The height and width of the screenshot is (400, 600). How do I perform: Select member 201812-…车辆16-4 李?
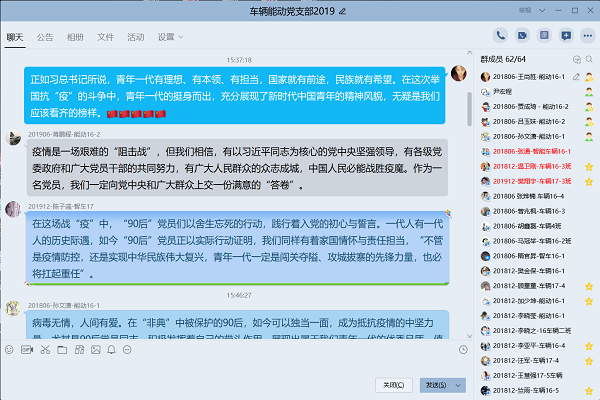(x=536, y=346)
